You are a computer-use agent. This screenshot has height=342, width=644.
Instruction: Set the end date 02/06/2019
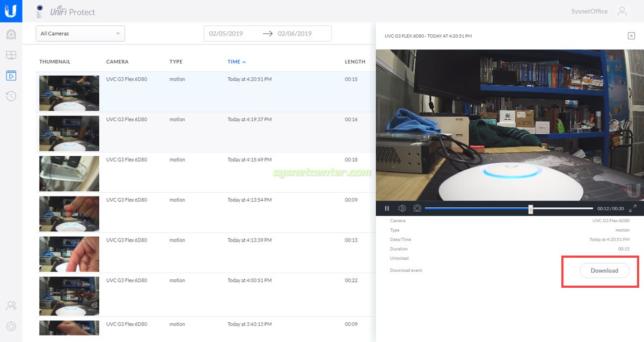point(295,33)
